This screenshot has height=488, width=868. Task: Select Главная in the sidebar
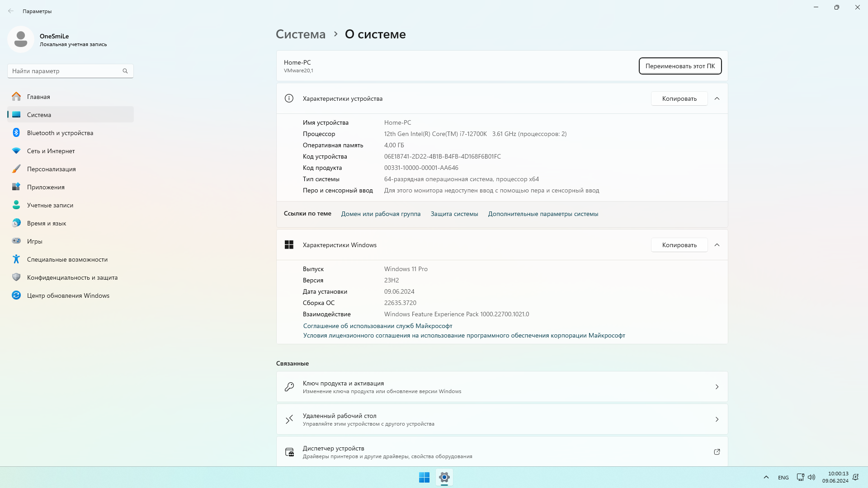(x=38, y=96)
